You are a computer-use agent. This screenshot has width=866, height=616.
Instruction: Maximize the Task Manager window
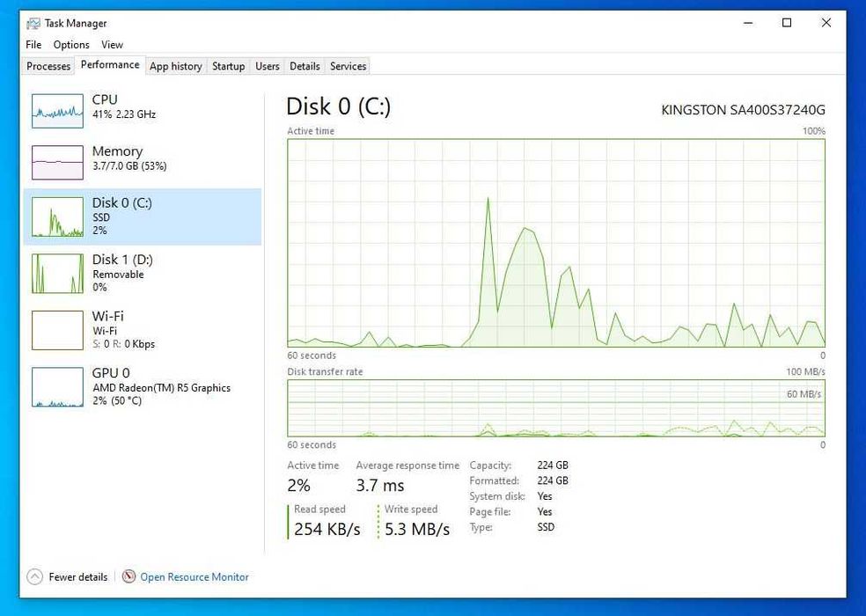click(787, 23)
